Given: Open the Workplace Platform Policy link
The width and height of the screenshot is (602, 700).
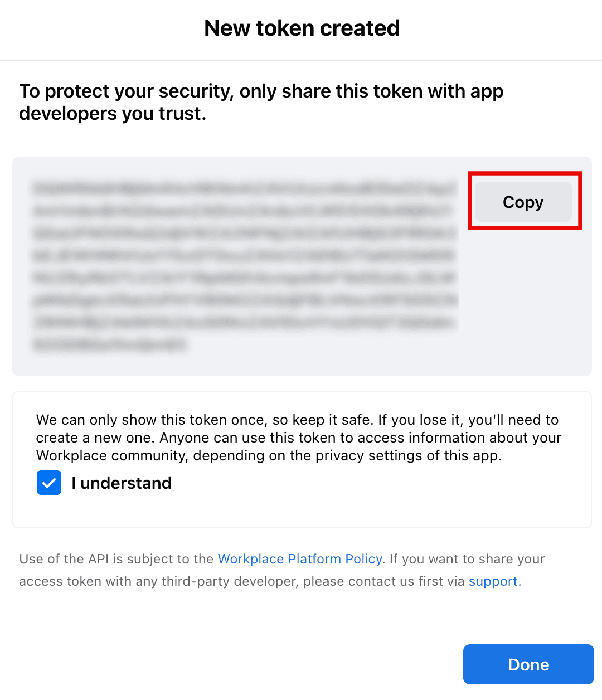Looking at the screenshot, I should click(300, 559).
